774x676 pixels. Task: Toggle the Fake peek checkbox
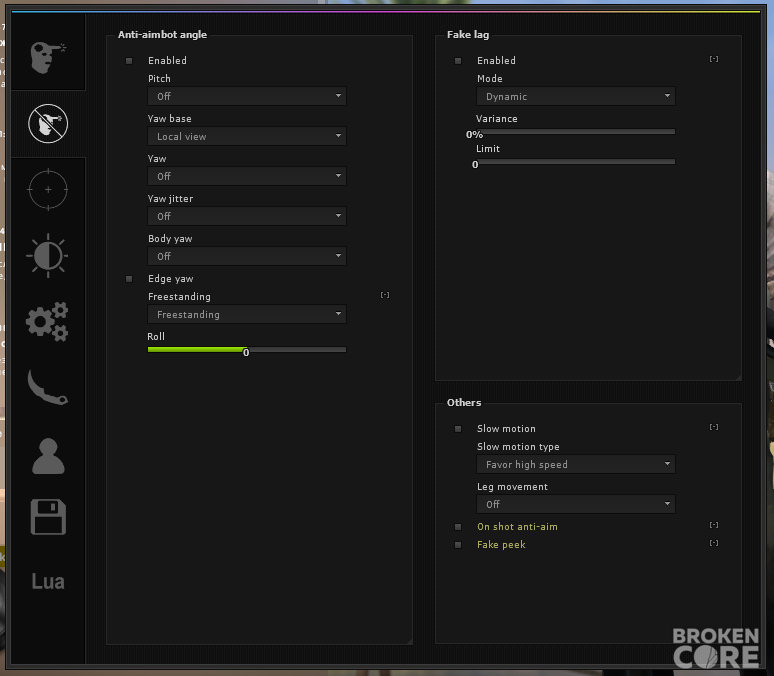(x=458, y=545)
